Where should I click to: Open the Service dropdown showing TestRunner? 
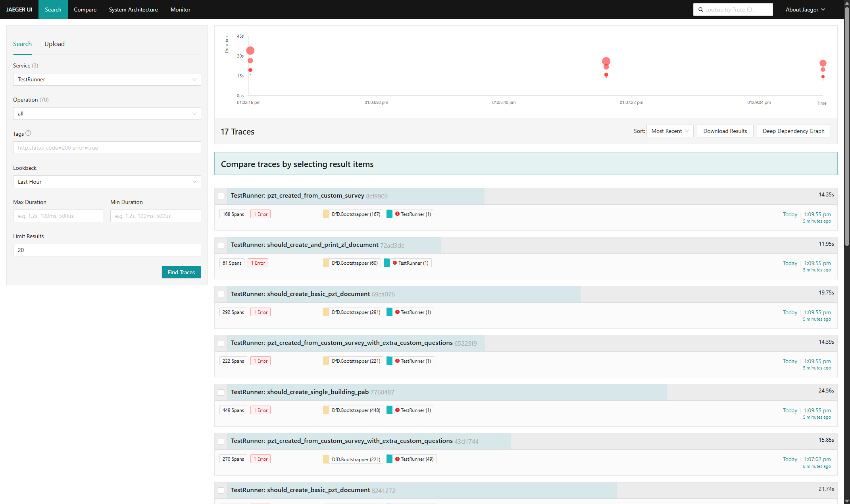coord(107,79)
